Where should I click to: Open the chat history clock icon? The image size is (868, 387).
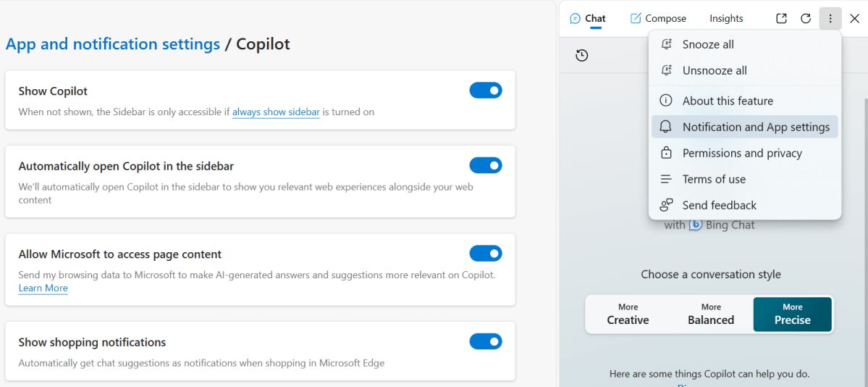click(x=581, y=56)
